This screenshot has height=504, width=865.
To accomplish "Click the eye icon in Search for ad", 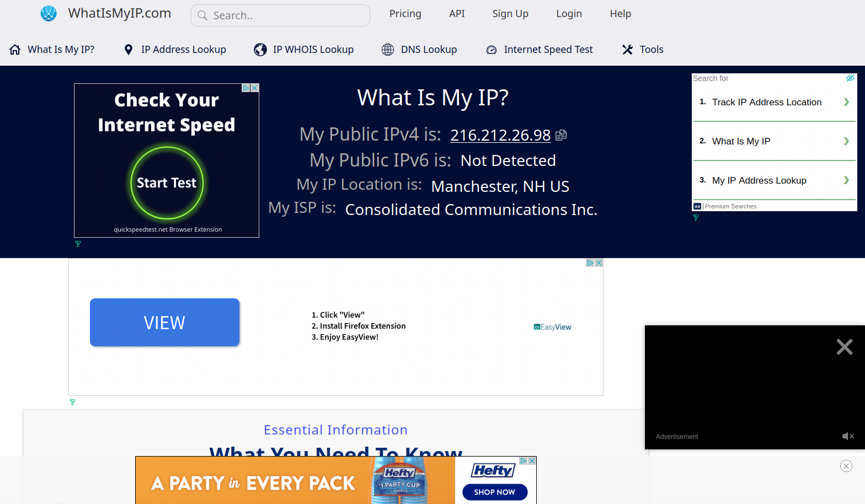I will [x=850, y=78].
